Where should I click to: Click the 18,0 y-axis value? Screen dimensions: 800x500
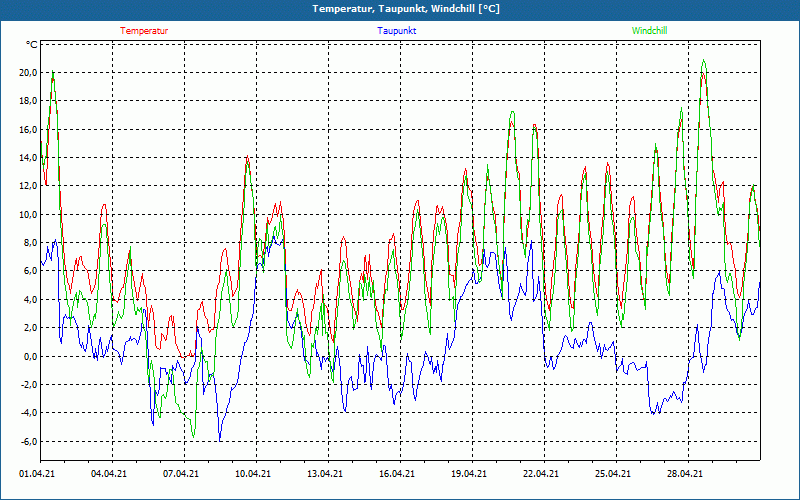point(28,101)
